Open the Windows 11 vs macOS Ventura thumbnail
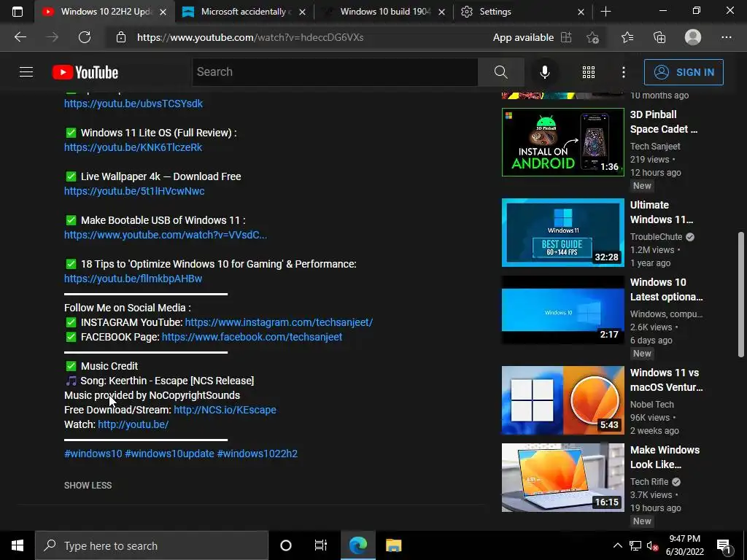 point(562,400)
